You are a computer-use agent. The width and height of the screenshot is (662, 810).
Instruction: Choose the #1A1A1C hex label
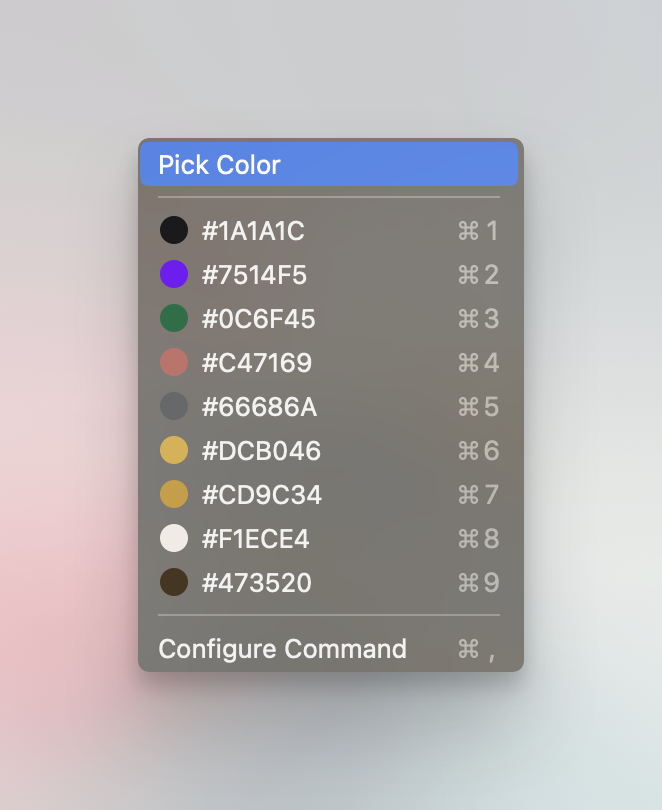pos(253,230)
